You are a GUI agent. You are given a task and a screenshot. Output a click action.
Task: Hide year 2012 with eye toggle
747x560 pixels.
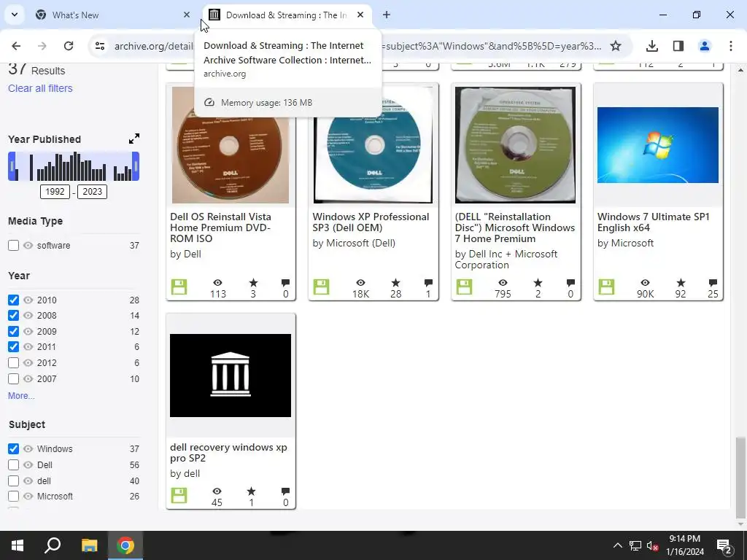pos(28,363)
